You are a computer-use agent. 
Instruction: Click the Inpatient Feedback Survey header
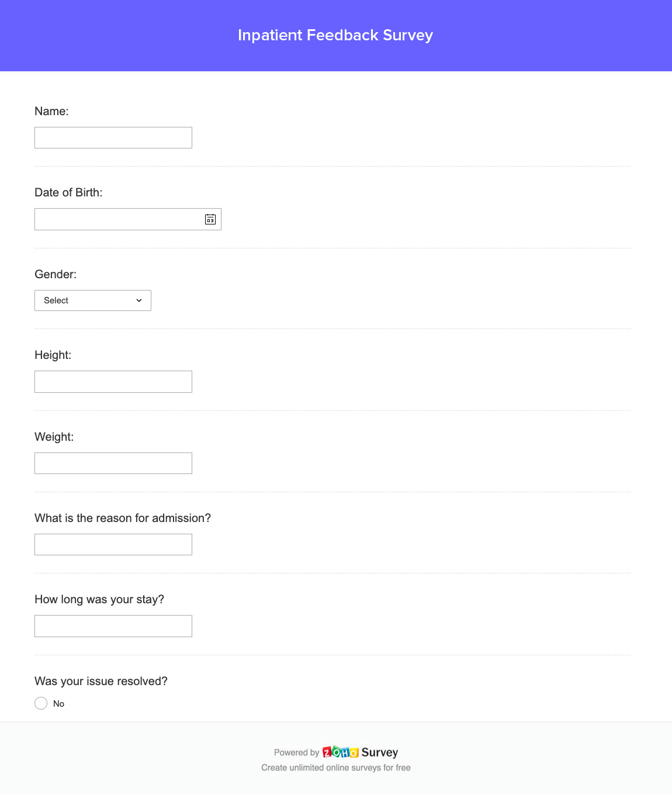(x=335, y=35)
